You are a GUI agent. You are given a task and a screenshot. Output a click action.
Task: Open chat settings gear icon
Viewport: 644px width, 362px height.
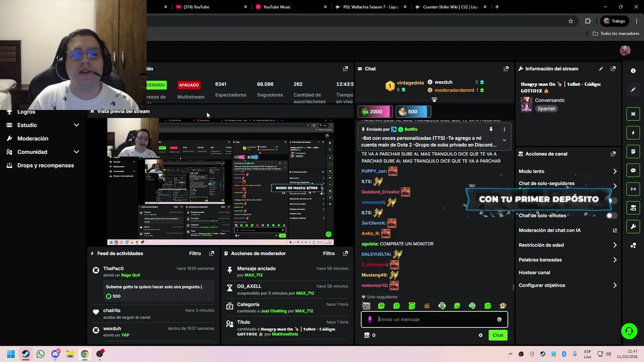480,335
